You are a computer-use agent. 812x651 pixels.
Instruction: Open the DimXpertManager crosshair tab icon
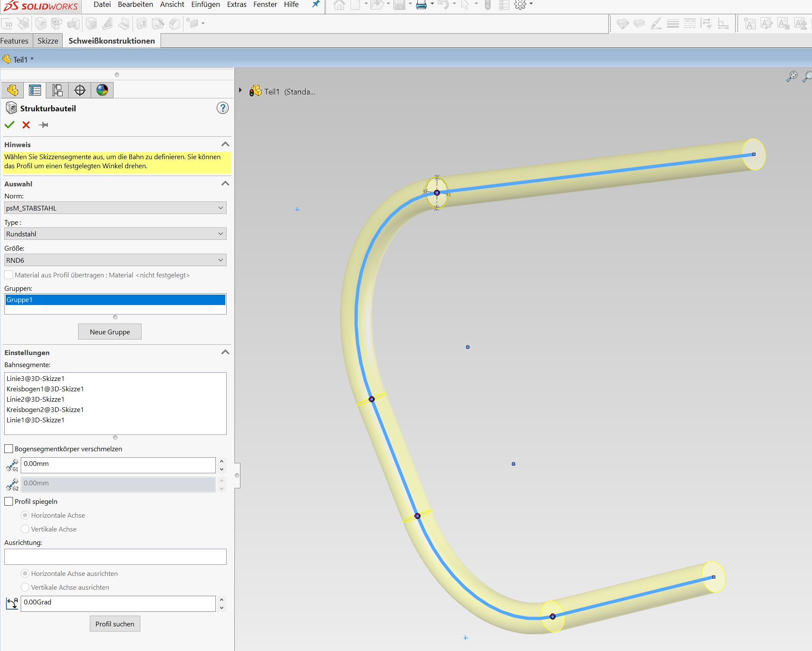click(x=80, y=90)
